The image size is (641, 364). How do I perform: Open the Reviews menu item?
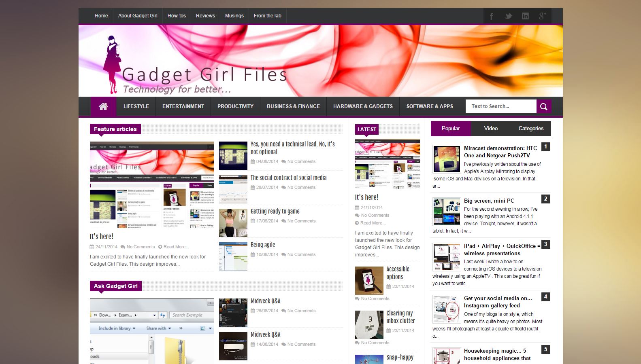[x=205, y=16]
